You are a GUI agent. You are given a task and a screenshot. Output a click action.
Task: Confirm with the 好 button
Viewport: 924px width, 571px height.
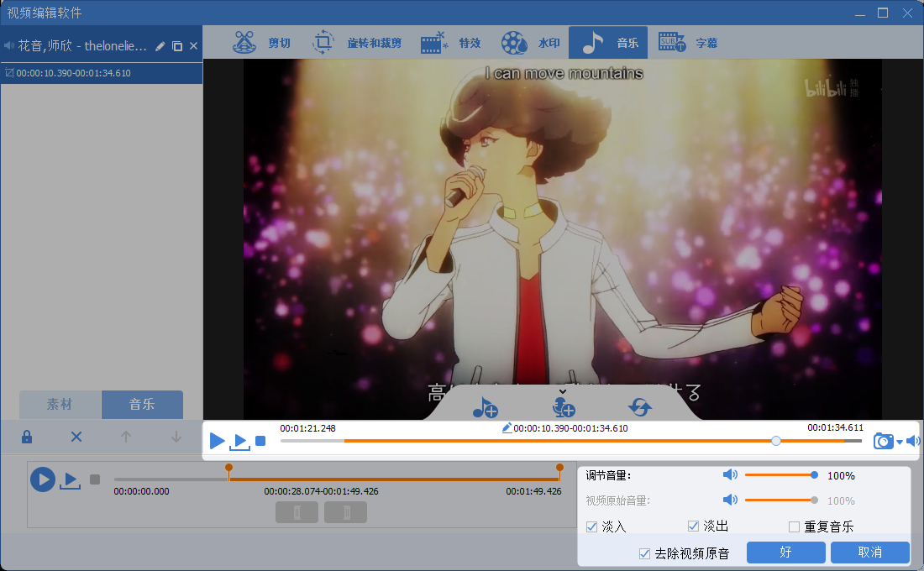click(785, 553)
